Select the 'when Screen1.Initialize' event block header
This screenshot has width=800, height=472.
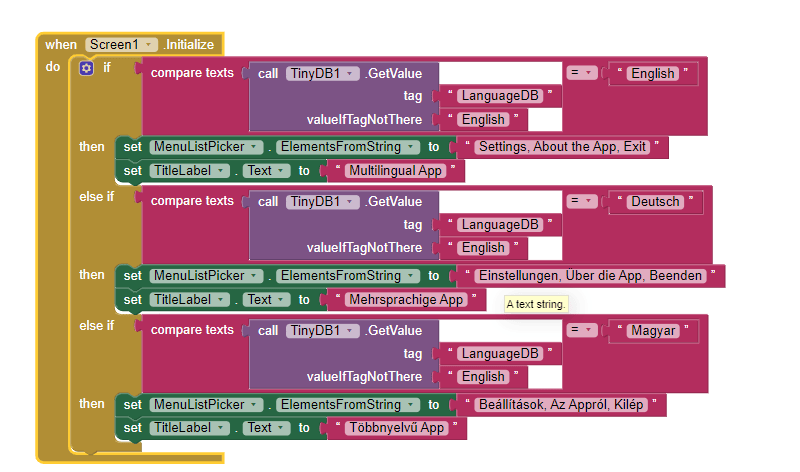tap(130, 44)
